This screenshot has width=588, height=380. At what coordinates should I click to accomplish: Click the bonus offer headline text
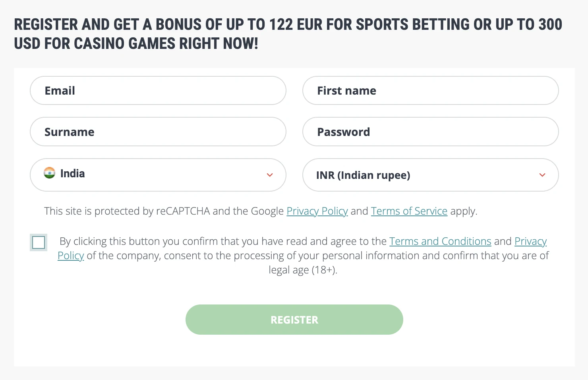click(x=288, y=34)
